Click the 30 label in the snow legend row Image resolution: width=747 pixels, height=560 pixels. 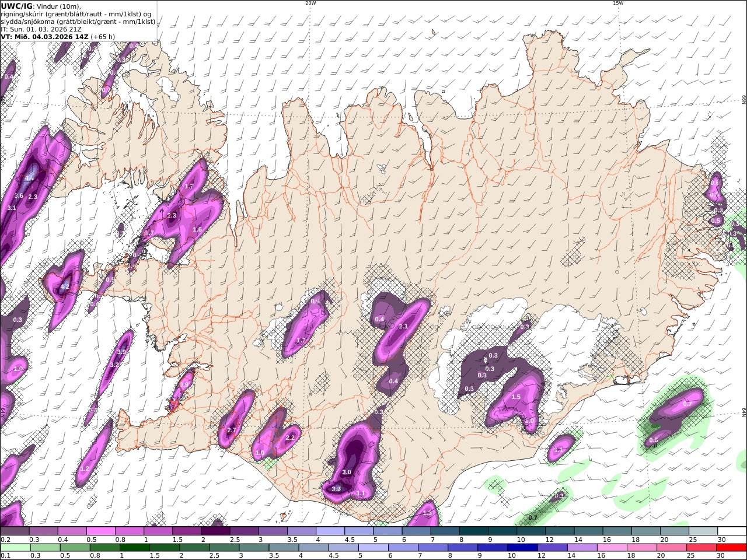[721, 540]
